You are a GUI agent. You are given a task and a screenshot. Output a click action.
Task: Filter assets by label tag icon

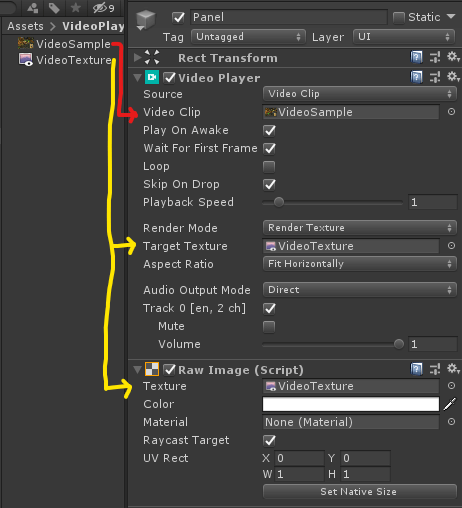pos(54,8)
